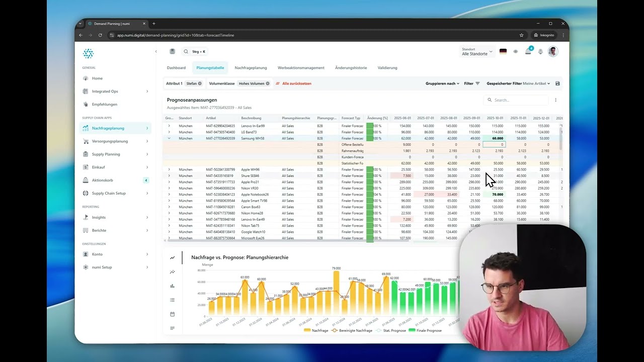The width and height of the screenshot is (644, 362).
Task: Toggle the Nachfrage legend series
Action: [x=316, y=330]
